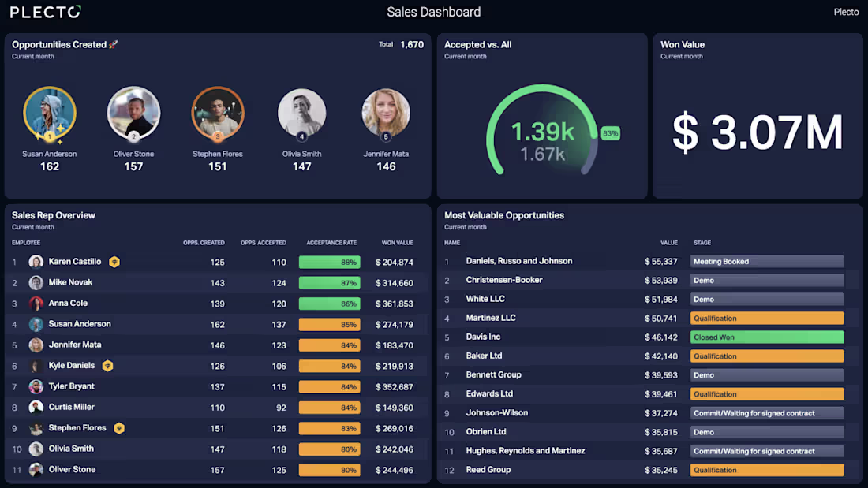Click the rocket icon beside Opportunities Created
868x488 pixels.
point(113,44)
